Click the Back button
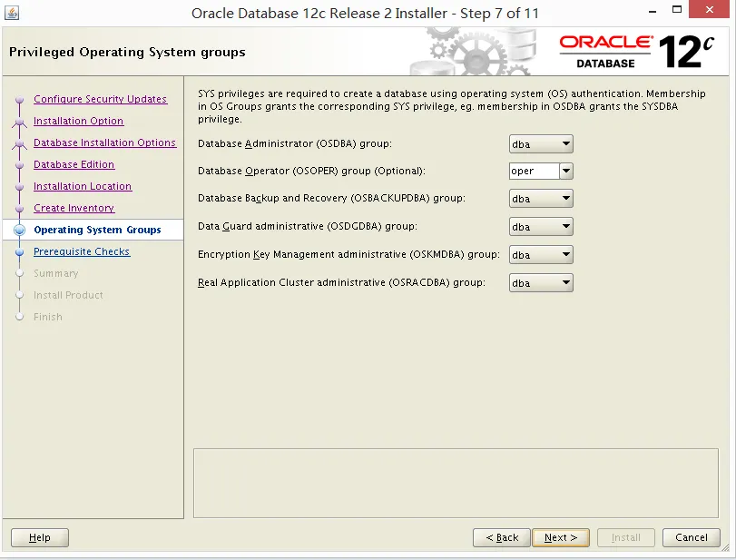Screen dimensions: 736x560 coord(502,537)
